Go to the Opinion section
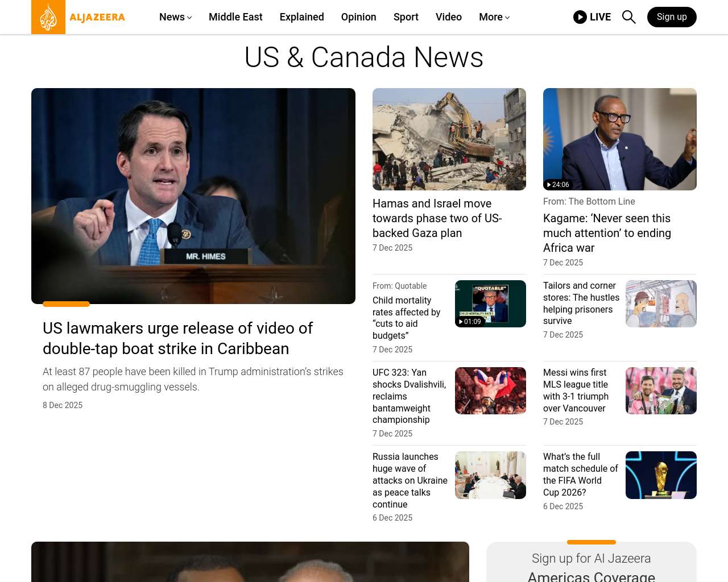 (358, 17)
